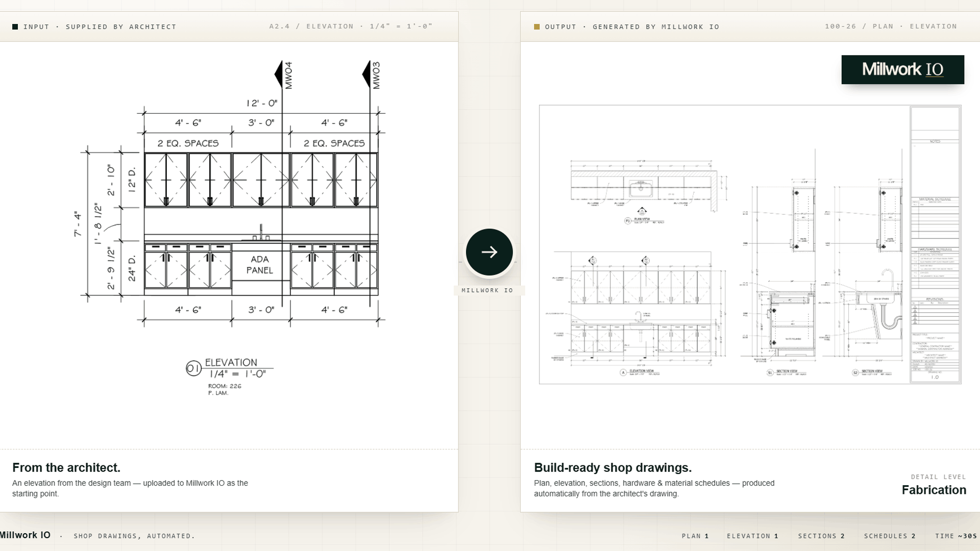
Task: Click the "PLAN 1" footer stat
Action: point(695,536)
